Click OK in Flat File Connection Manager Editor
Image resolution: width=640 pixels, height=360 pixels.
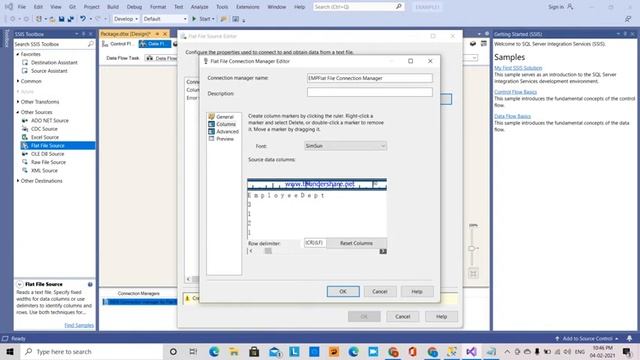[x=343, y=291]
